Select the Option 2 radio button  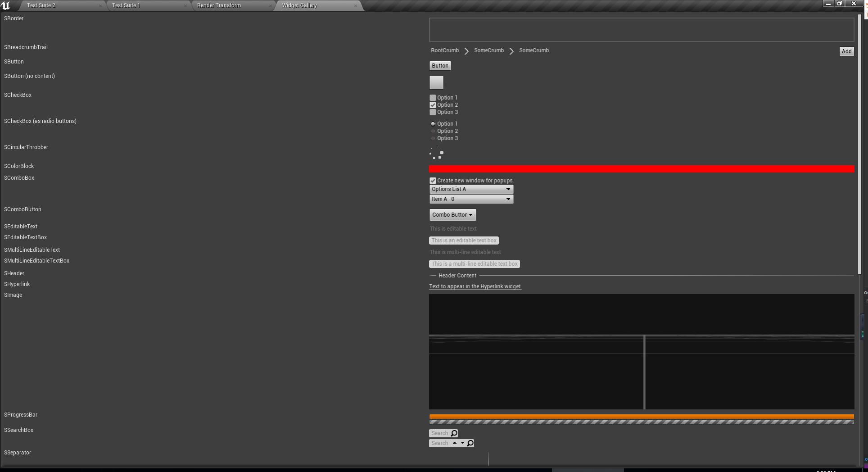[x=433, y=131]
